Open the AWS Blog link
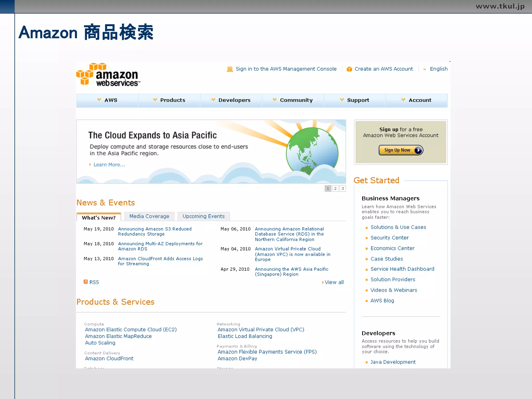Image resolution: width=532 pixels, height=399 pixels. point(382,301)
